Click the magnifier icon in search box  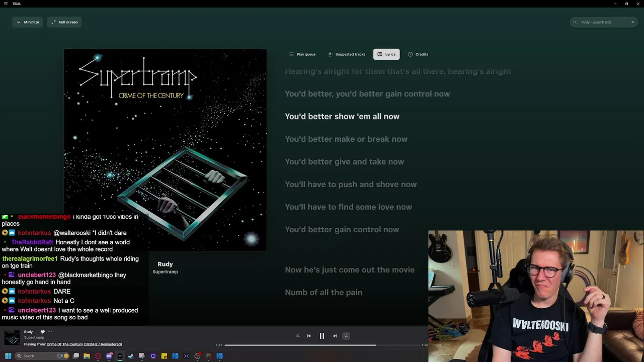coord(575,22)
